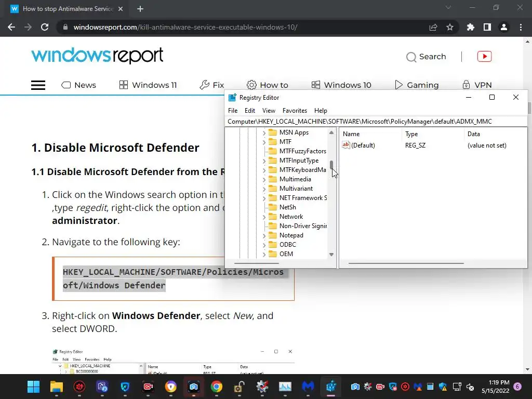Screen dimensions: 532x399
Task: Expand the MTF registry key
Action: pyautogui.click(x=264, y=142)
